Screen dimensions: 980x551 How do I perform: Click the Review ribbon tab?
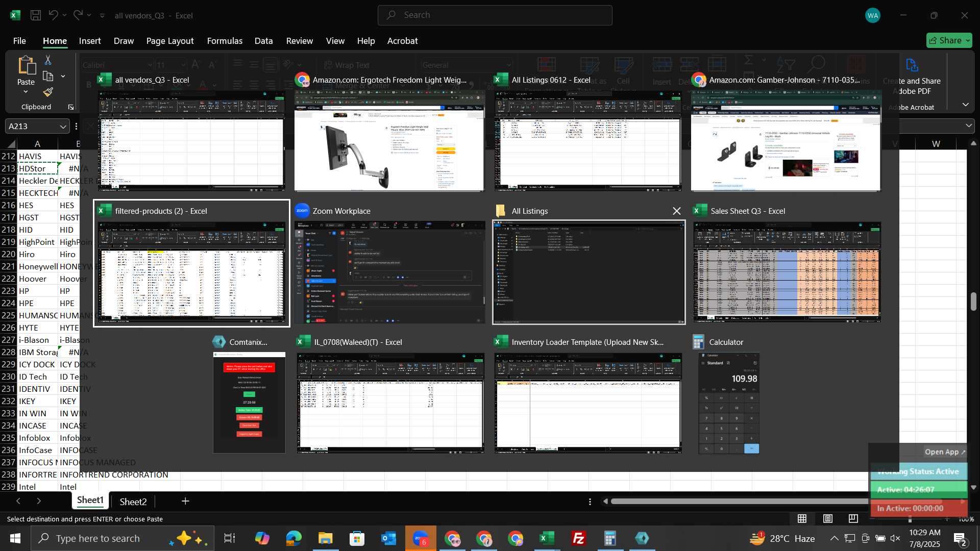tap(300, 41)
